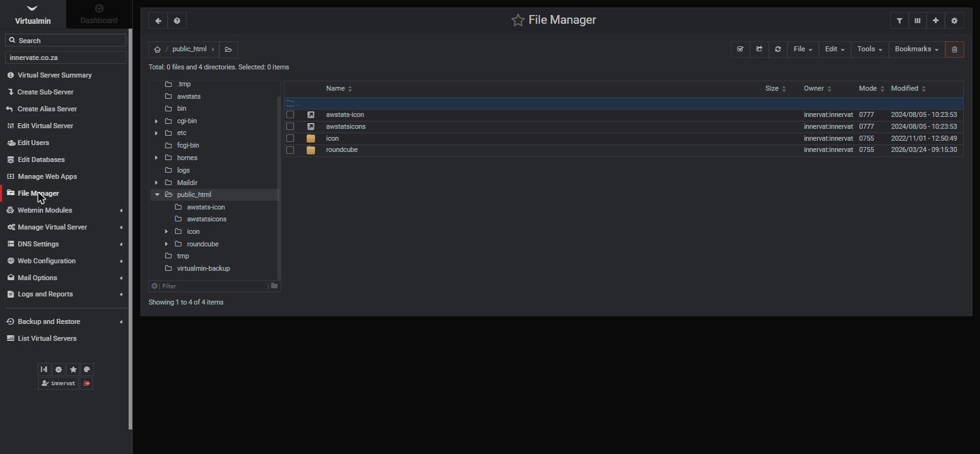Select the icon folder checkbox

click(290, 139)
